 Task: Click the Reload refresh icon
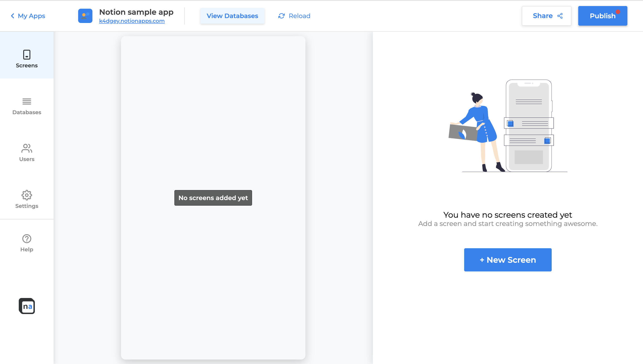pyautogui.click(x=282, y=16)
